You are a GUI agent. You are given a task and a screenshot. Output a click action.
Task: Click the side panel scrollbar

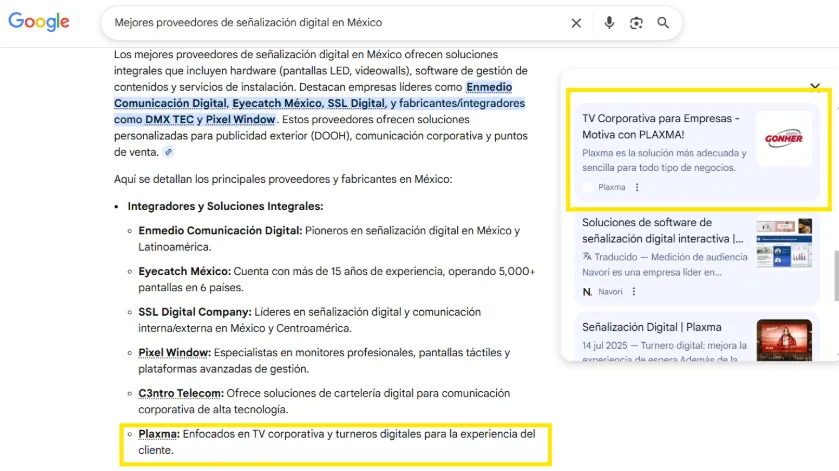[836, 276]
